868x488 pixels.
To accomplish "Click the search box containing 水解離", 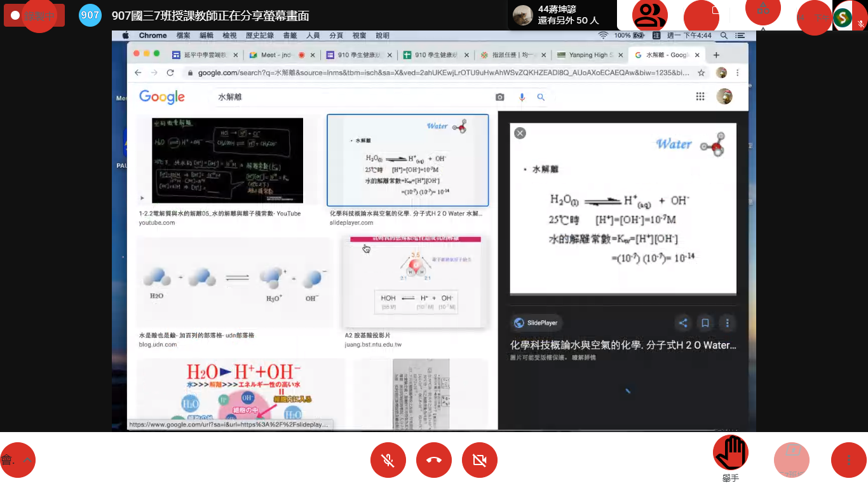I will point(353,97).
